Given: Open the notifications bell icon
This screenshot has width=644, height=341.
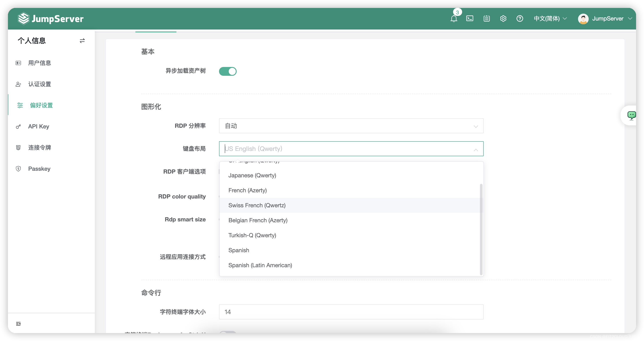Looking at the screenshot, I should [x=454, y=19].
